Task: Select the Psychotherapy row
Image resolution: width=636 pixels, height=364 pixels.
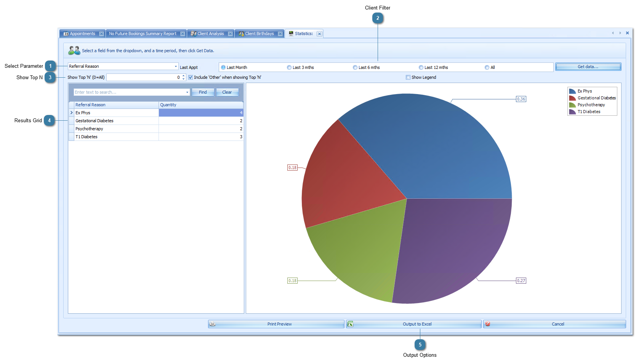Action: tap(156, 129)
